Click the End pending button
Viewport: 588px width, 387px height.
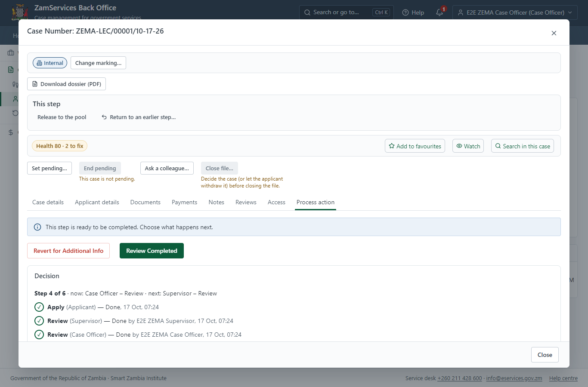pos(100,168)
